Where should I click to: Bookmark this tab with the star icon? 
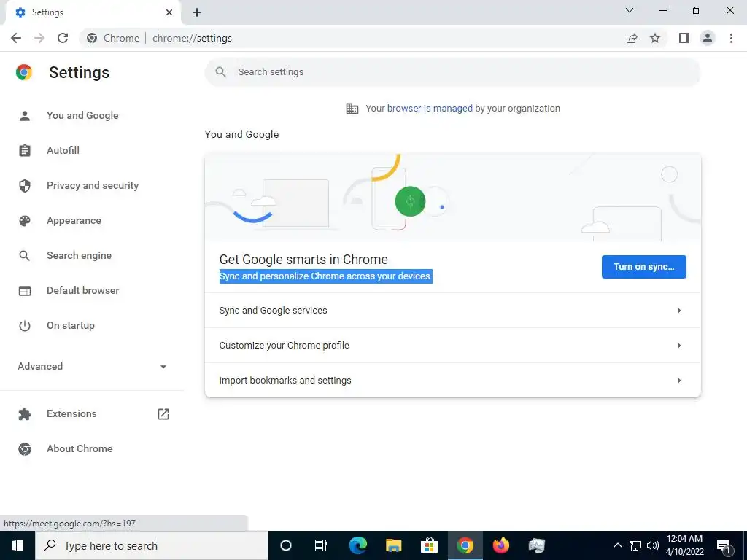tap(655, 38)
